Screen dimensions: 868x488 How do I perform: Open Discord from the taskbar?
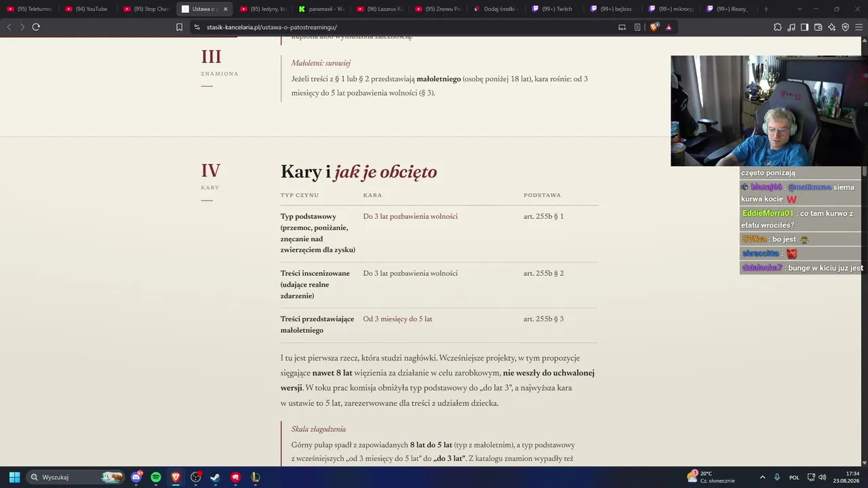pyautogui.click(x=136, y=477)
